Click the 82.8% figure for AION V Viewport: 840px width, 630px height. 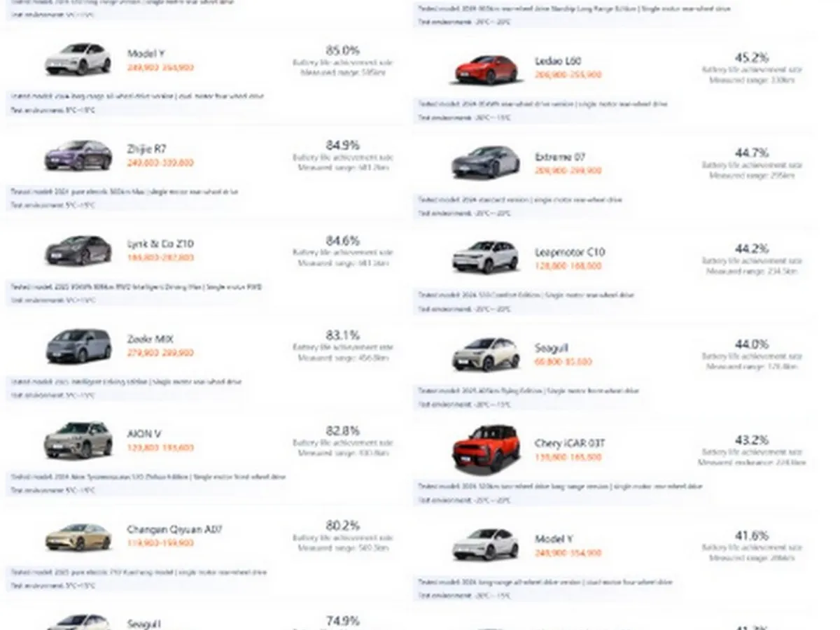click(x=342, y=430)
